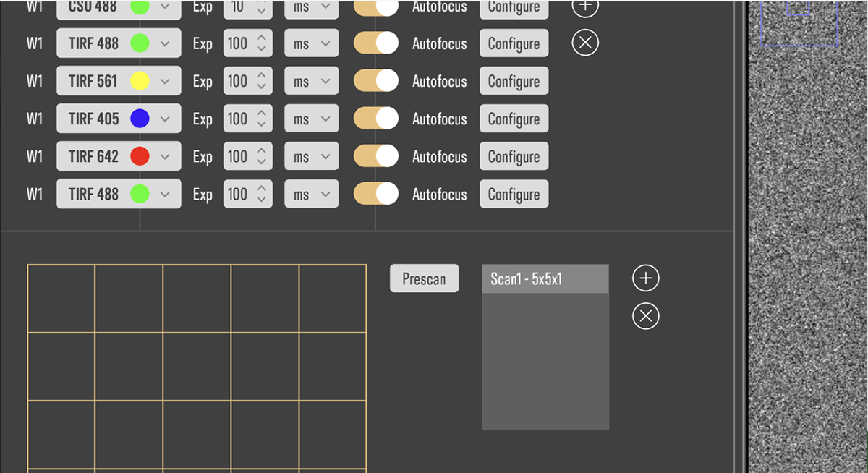
Task: Open the TIRF 561 channel dropdown
Action: point(165,81)
